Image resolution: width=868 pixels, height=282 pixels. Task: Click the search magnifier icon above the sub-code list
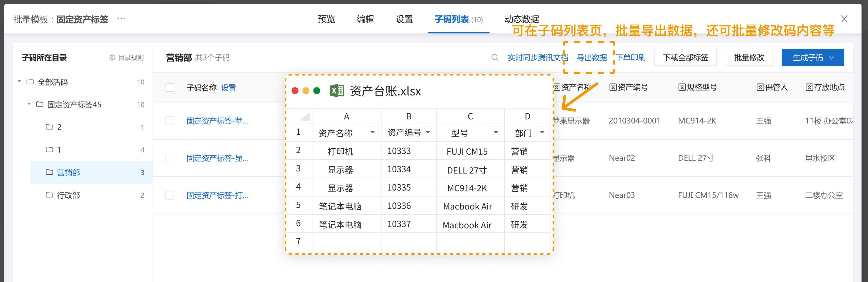494,57
